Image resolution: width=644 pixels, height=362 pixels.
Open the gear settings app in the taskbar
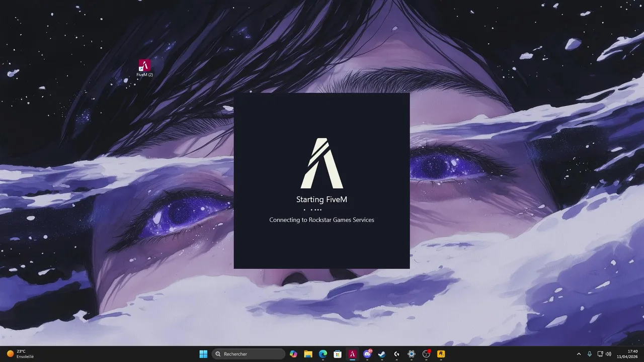(x=412, y=354)
